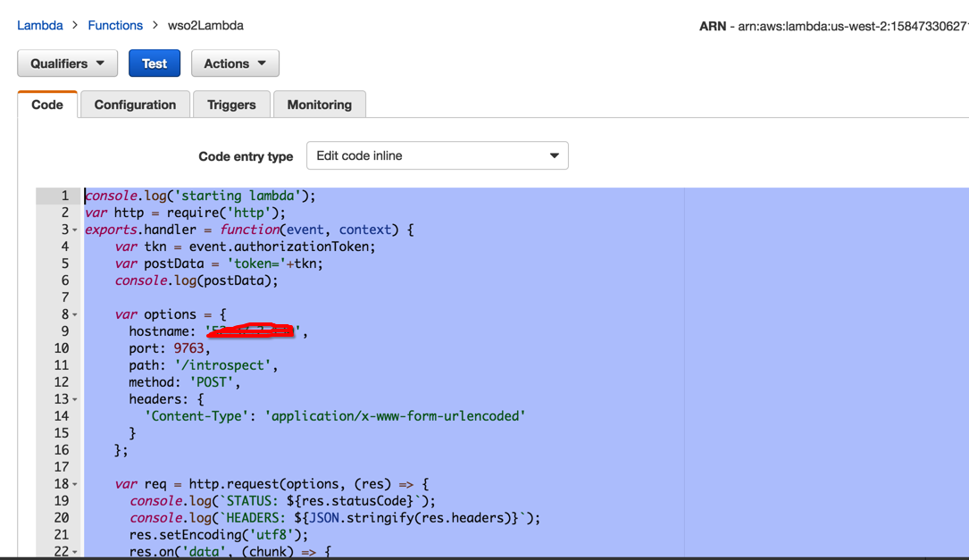Screen dimensions: 969x560
Task: Click the 'Code entry type' label
Action: pyautogui.click(x=246, y=156)
